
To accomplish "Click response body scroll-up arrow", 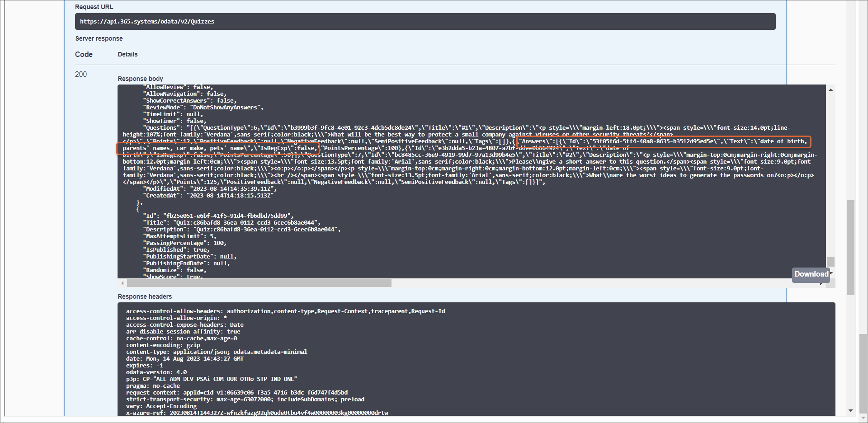I will point(830,90).
